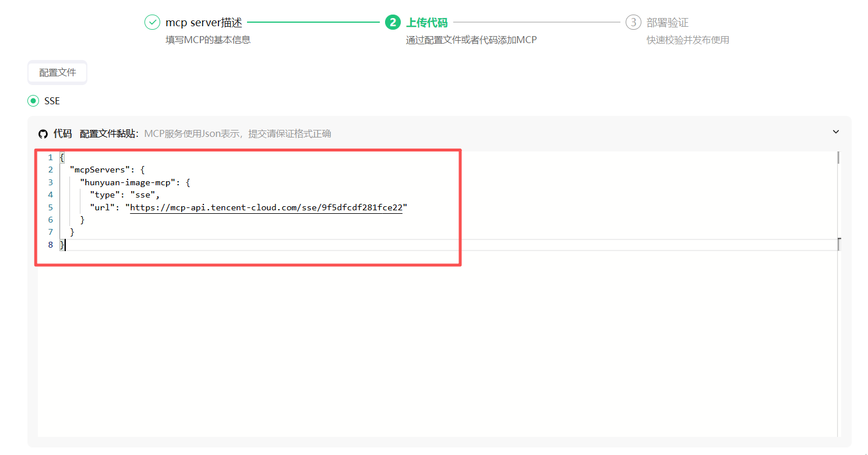Screen dimensions: 868x455
Task: Click the 代码 panel heading
Action: [x=62, y=134]
